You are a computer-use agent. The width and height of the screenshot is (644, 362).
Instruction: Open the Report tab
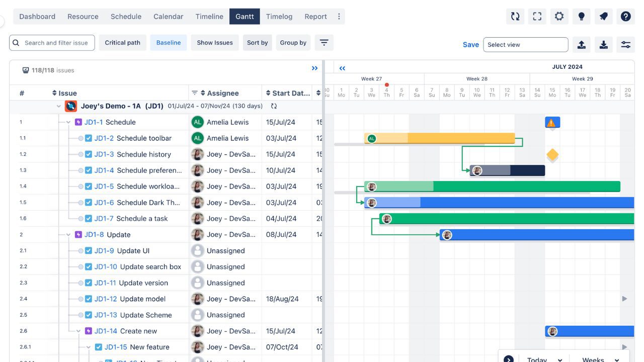(315, 16)
